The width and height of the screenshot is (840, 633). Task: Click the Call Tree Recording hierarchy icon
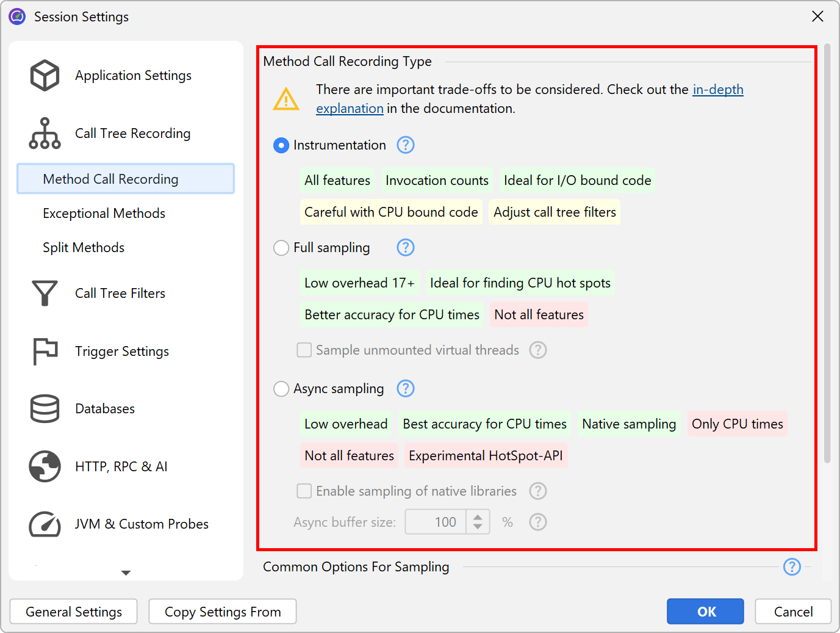click(x=45, y=134)
